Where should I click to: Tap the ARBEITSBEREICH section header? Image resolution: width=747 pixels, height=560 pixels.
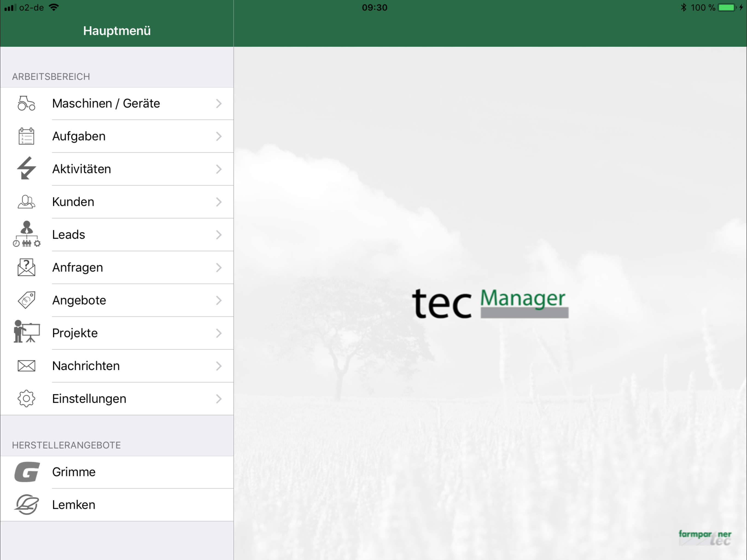point(51,77)
